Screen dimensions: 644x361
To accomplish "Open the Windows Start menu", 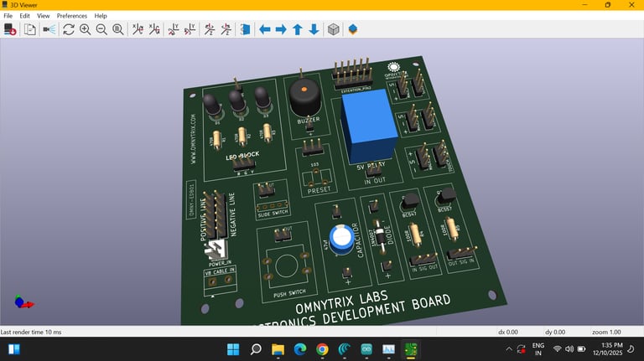I will tap(233, 349).
